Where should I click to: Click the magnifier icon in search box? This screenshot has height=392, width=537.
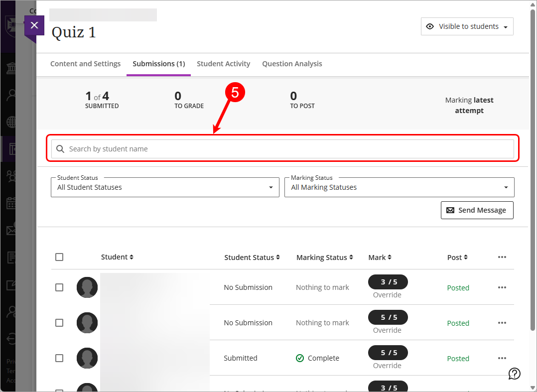pyautogui.click(x=60, y=149)
